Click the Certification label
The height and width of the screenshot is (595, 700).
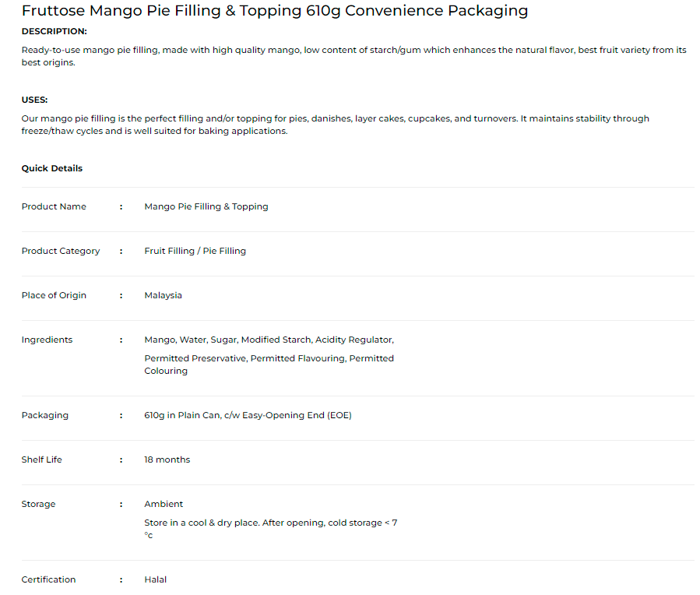48,579
